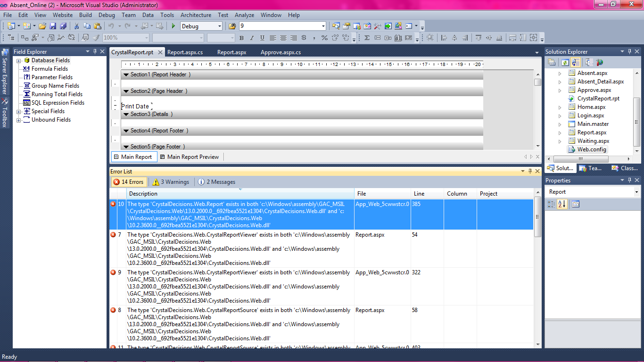
Task: Open the Analyze menu
Action: click(244, 15)
